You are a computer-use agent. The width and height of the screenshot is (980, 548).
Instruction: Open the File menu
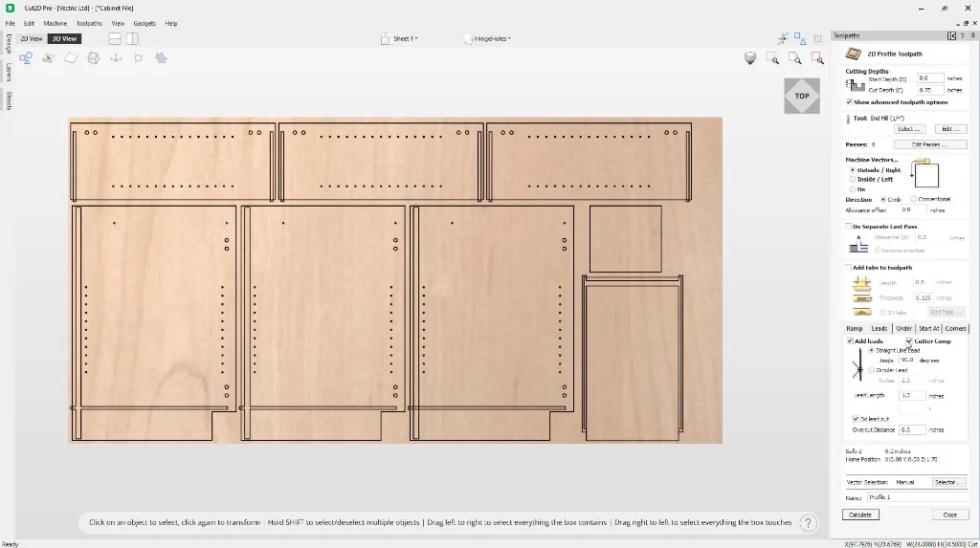pos(10,23)
